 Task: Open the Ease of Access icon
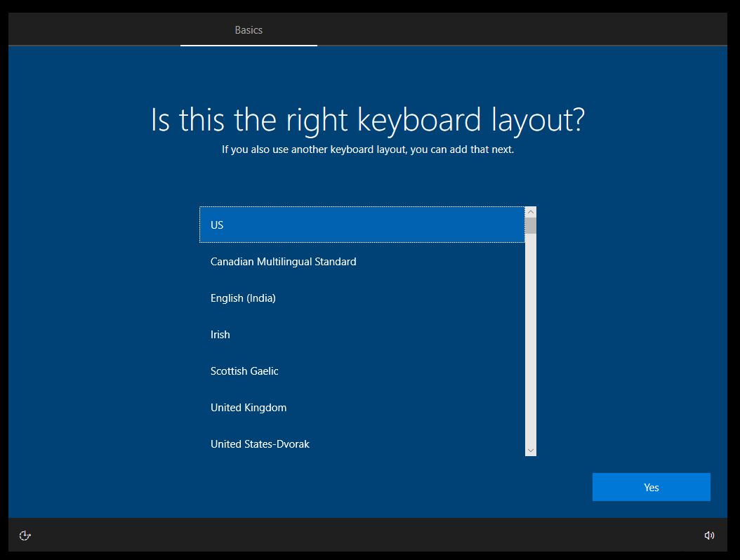pyautogui.click(x=25, y=535)
